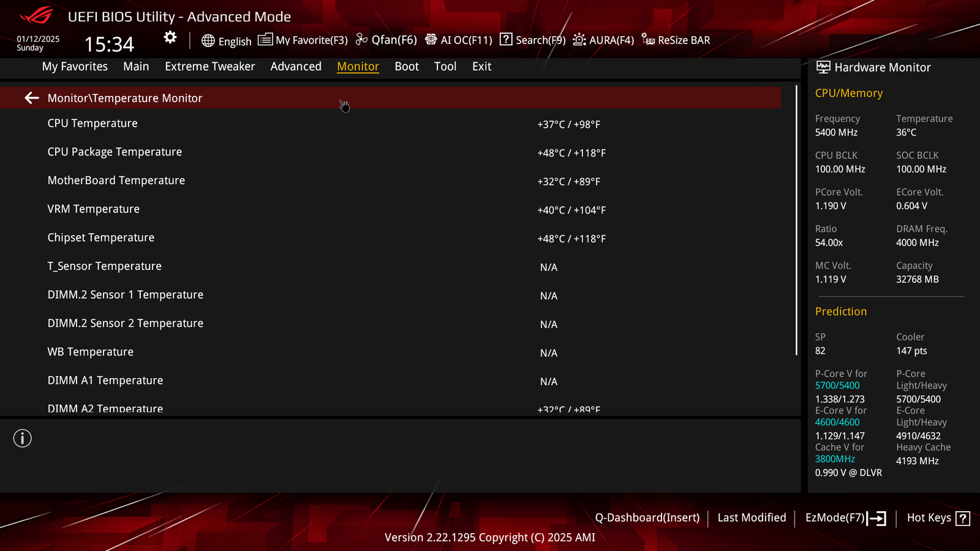This screenshot has width=980, height=551.
Task: Click the ReSize BAR icon
Action: [648, 40]
